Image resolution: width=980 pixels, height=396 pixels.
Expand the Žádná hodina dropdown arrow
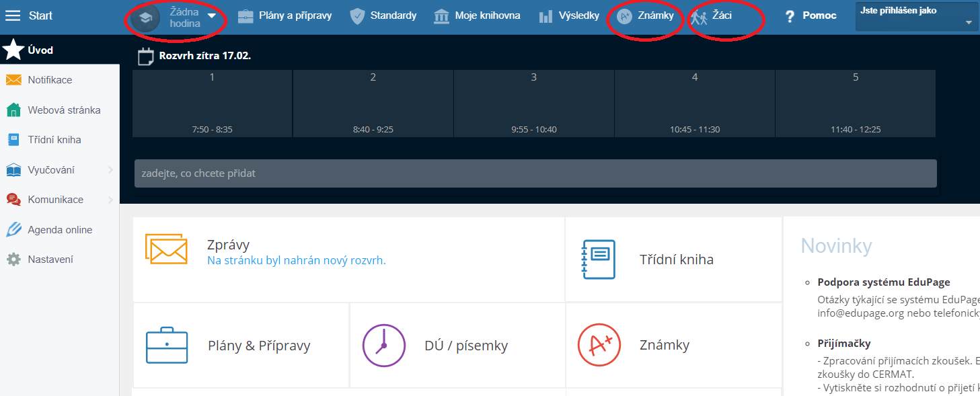pyautogui.click(x=212, y=15)
